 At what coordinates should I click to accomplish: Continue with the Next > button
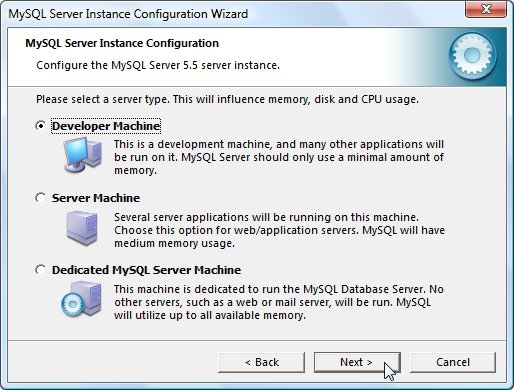[357, 362]
